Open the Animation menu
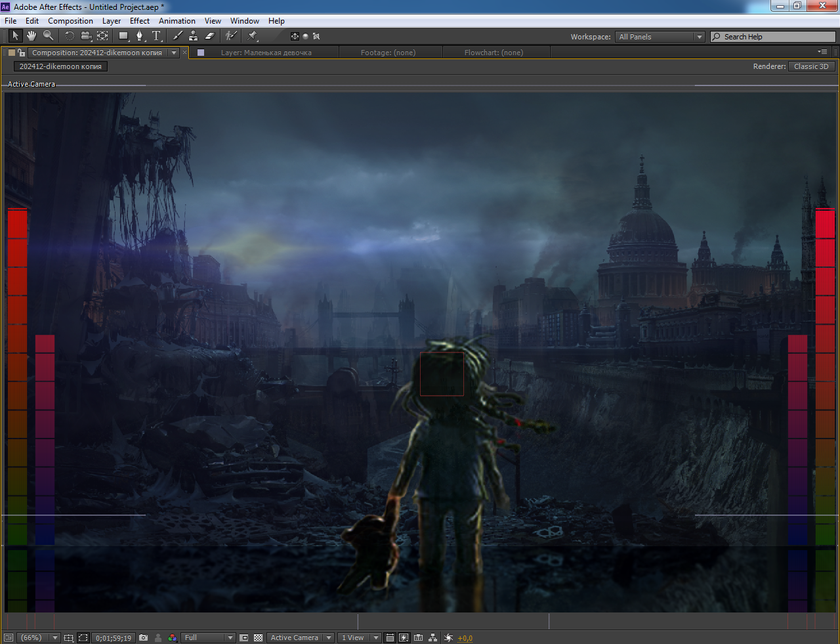The image size is (840, 644). [x=177, y=21]
